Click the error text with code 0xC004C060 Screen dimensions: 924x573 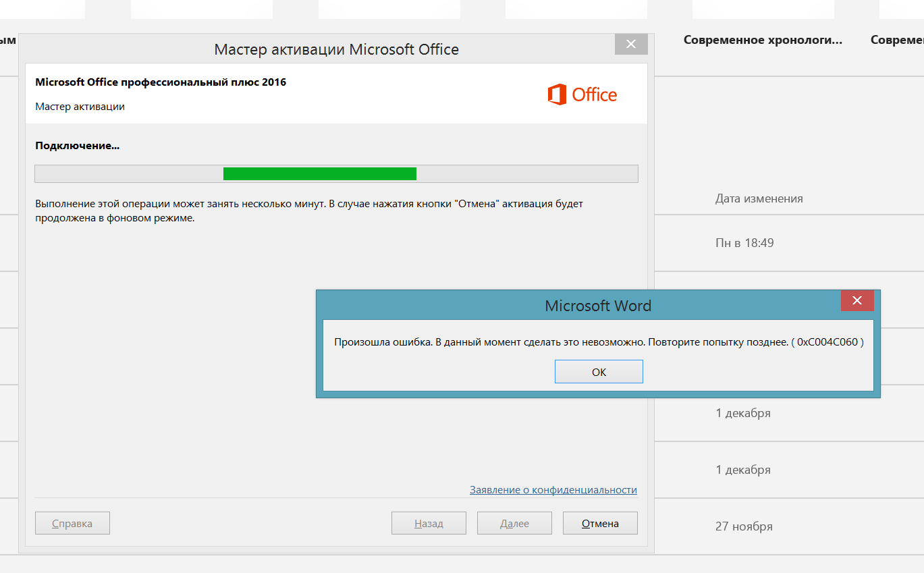click(599, 342)
